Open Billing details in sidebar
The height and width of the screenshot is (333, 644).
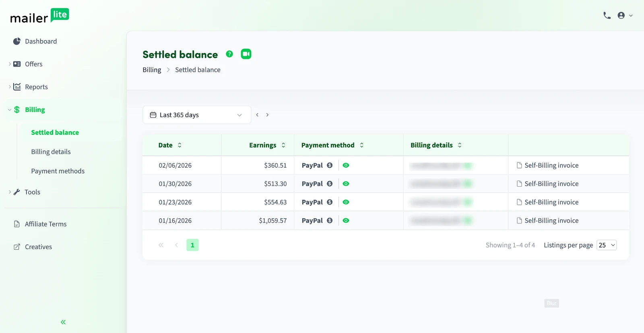(51, 152)
